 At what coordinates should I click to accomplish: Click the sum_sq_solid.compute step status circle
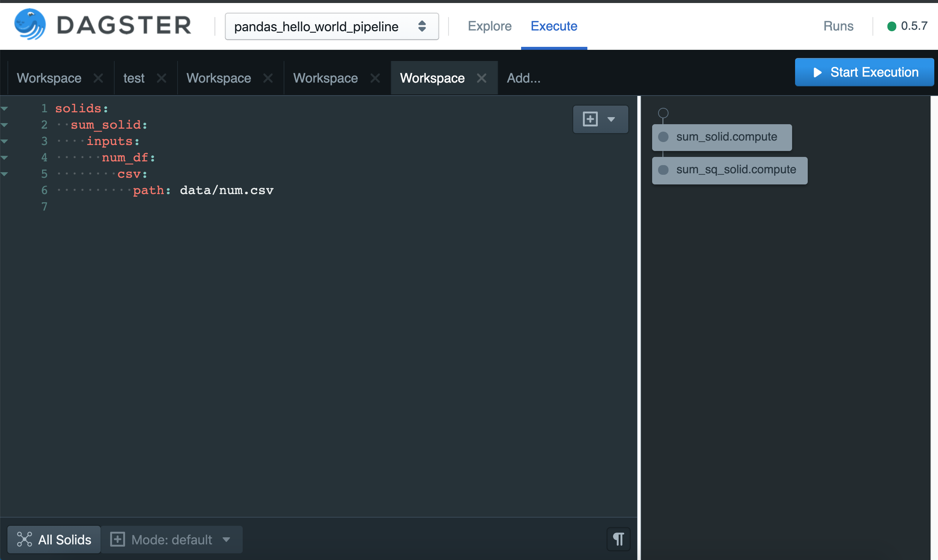[x=663, y=170]
